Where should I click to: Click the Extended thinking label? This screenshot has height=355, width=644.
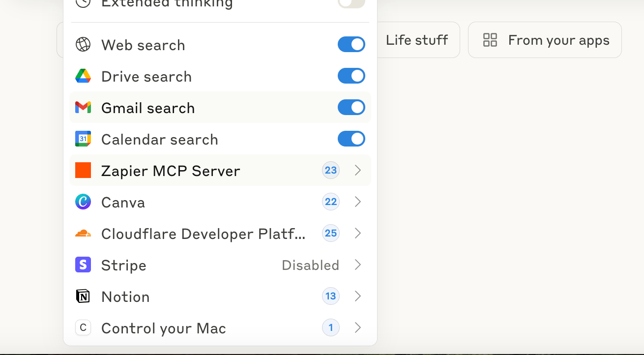(x=167, y=4)
